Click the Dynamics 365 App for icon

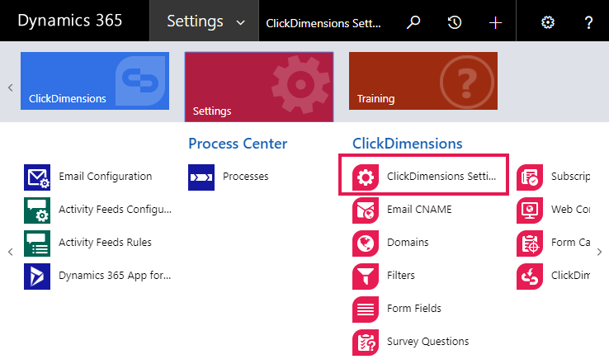tap(37, 277)
